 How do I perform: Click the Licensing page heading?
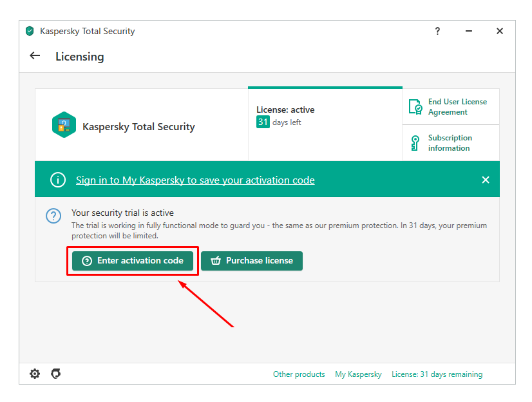(x=80, y=57)
